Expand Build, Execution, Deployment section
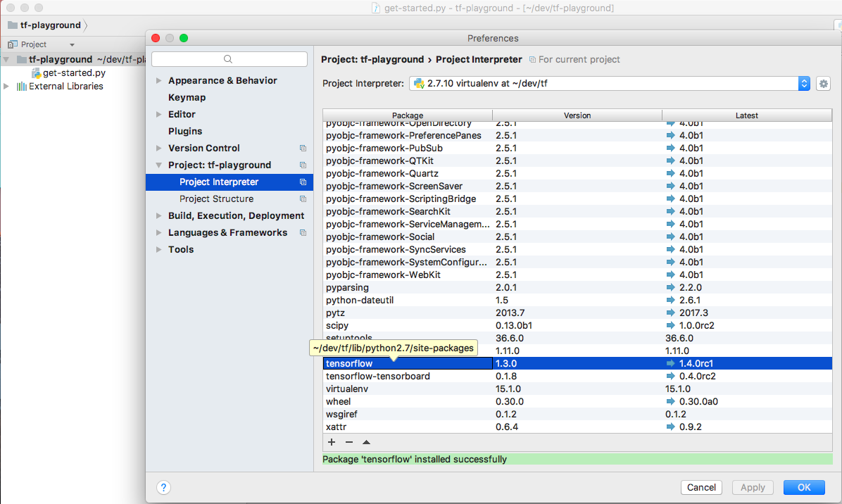The image size is (842, 504). (158, 216)
